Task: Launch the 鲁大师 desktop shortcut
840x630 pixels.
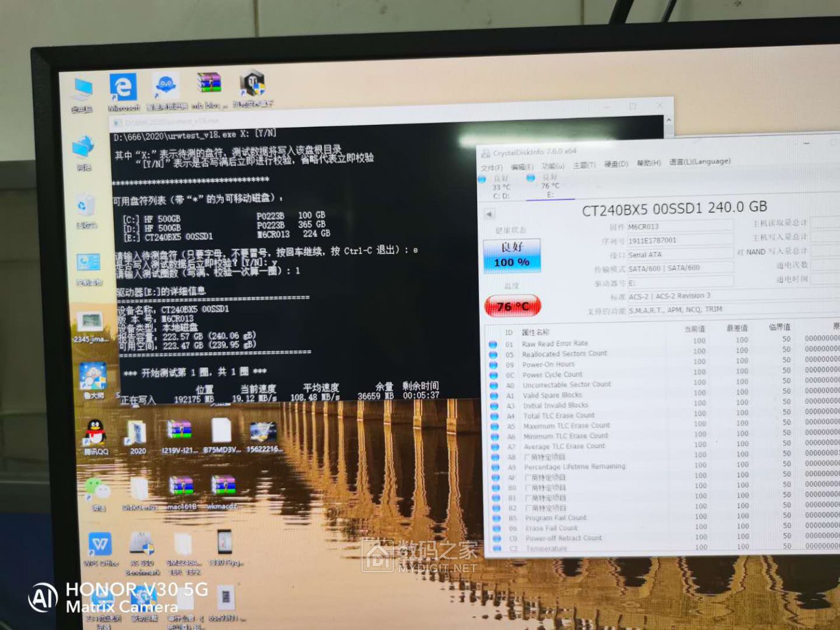Action: coord(93,380)
